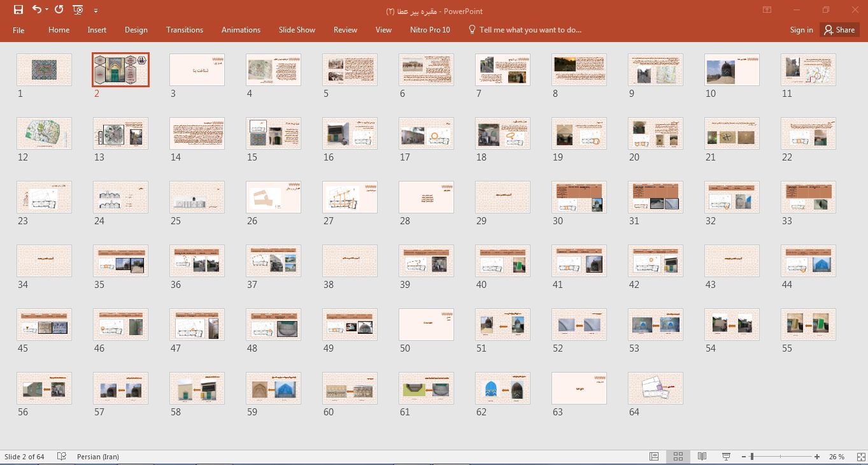Adjust the zoom slider handle
The height and width of the screenshot is (465, 868).
(x=752, y=457)
